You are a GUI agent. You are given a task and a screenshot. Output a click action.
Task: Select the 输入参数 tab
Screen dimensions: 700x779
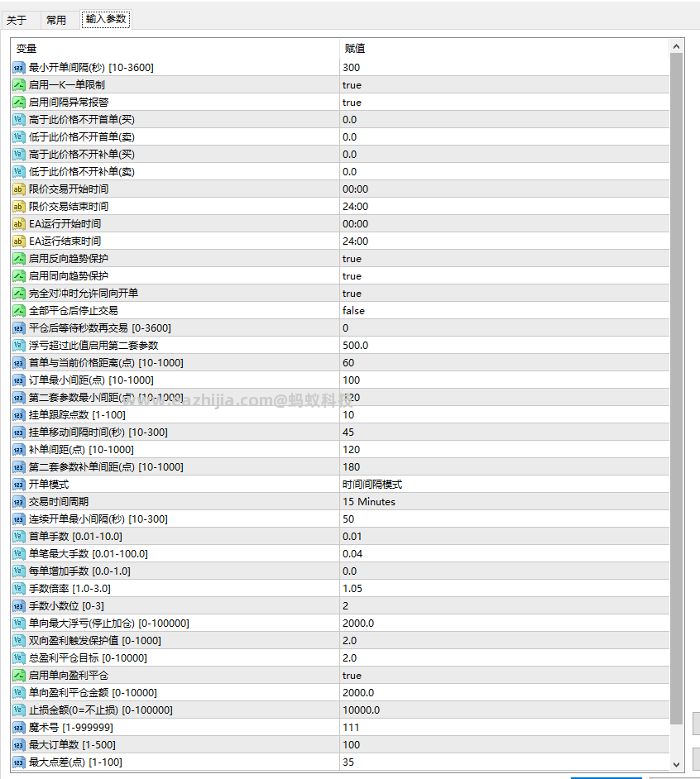pos(106,19)
